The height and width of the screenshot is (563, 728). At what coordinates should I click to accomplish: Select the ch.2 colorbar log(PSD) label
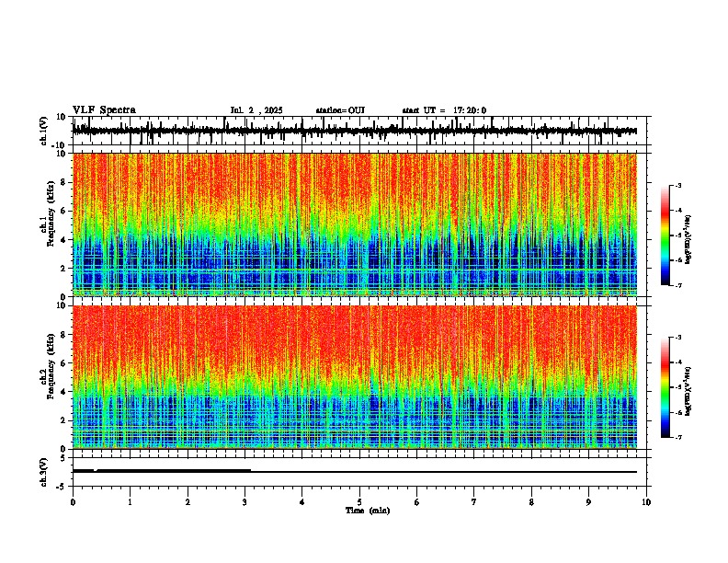click(x=688, y=391)
